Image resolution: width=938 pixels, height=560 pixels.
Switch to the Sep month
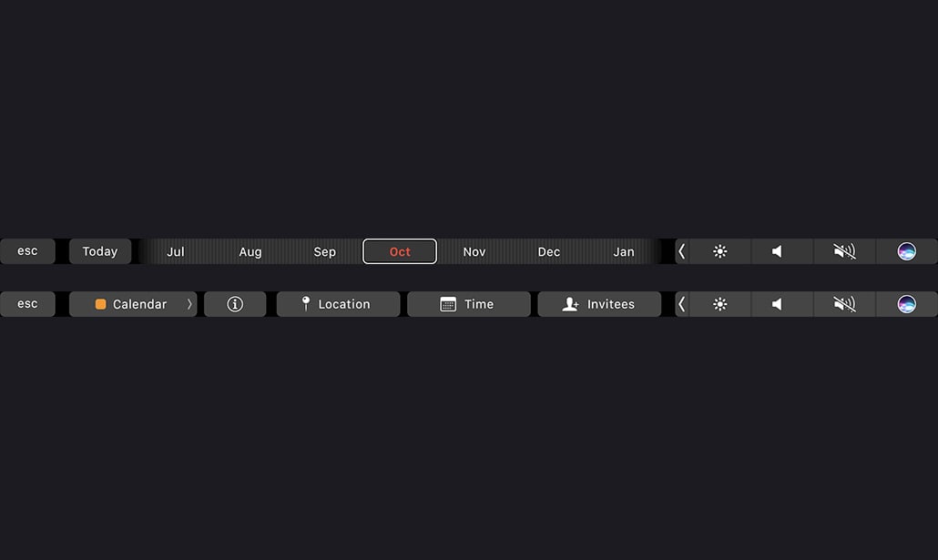[325, 252]
